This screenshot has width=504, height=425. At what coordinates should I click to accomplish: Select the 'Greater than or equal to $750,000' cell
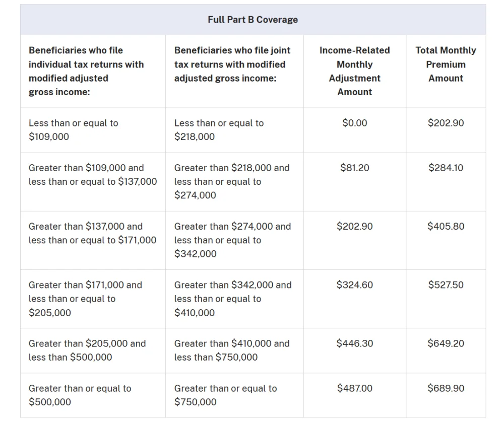[x=225, y=395]
